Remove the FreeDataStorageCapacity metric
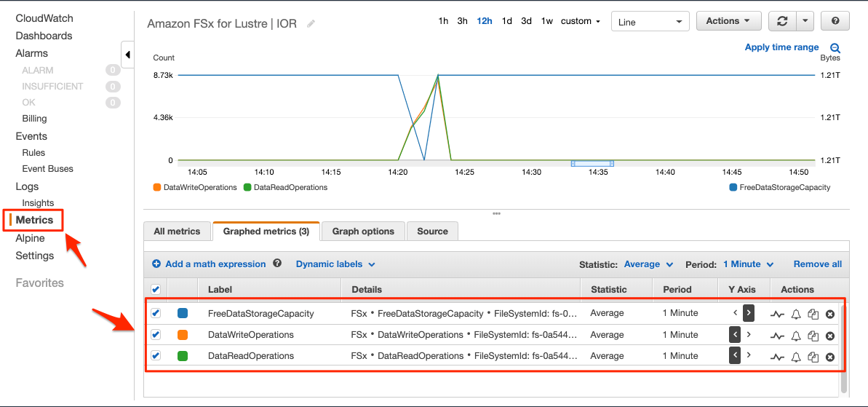 click(x=830, y=314)
